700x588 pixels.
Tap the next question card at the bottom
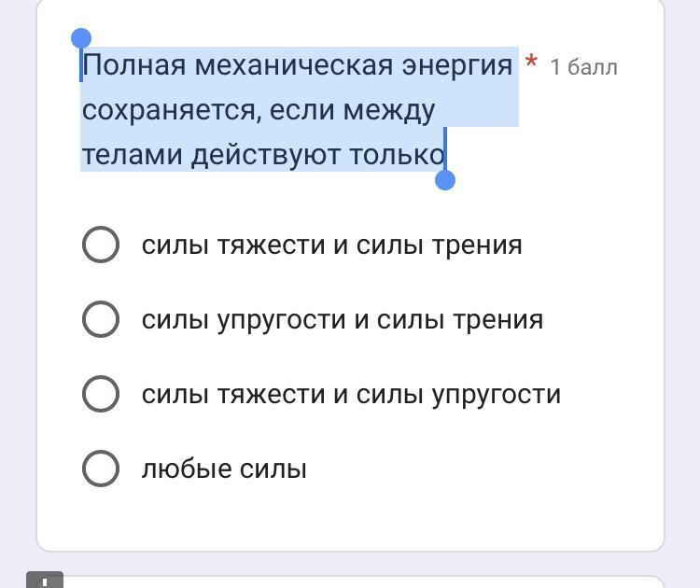point(373,581)
